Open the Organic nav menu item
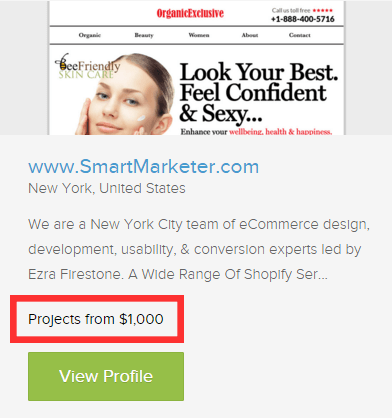The height and width of the screenshot is (418, 392). [x=90, y=35]
